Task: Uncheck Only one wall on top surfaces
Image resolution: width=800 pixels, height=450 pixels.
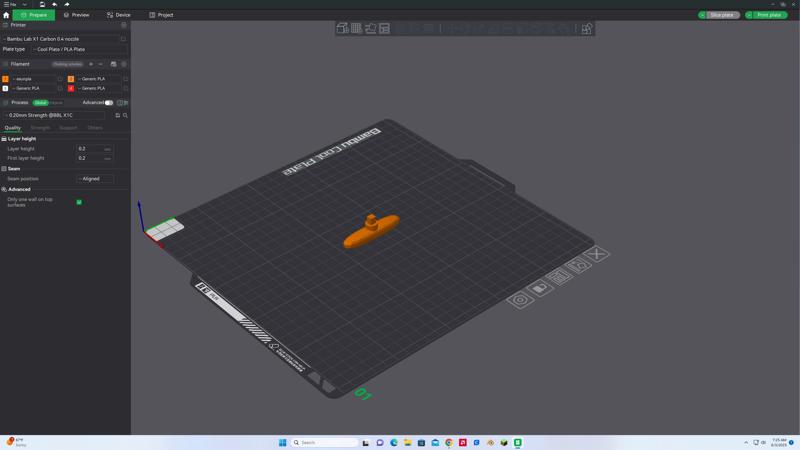Action: coord(79,202)
